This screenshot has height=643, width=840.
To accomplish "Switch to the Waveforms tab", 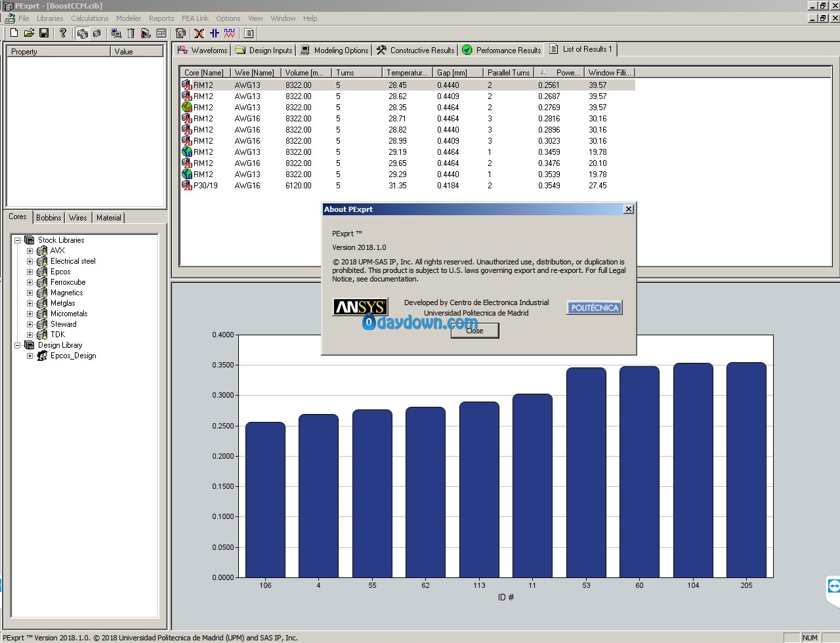I will click(x=203, y=51).
